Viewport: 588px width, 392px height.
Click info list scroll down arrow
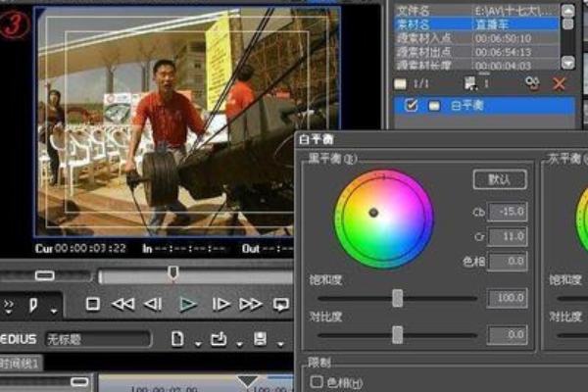point(567,63)
